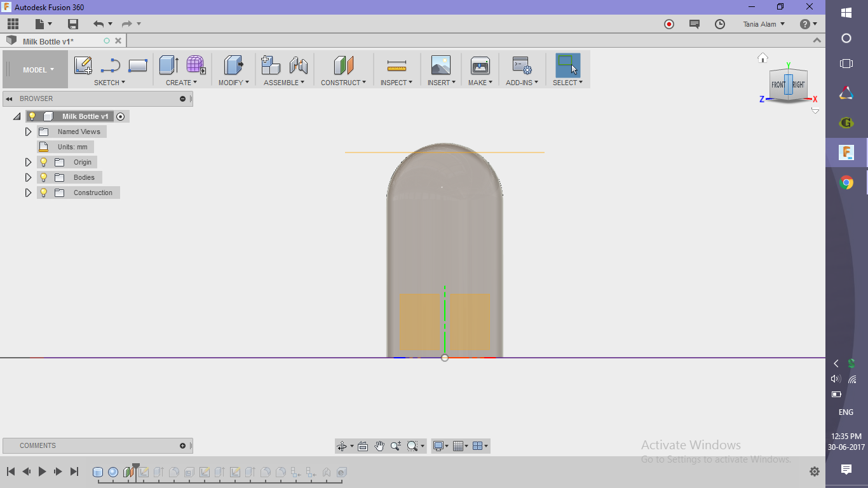Open Display Settings monitor dropdown
The height and width of the screenshot is (488, 868).
(440, 446)
